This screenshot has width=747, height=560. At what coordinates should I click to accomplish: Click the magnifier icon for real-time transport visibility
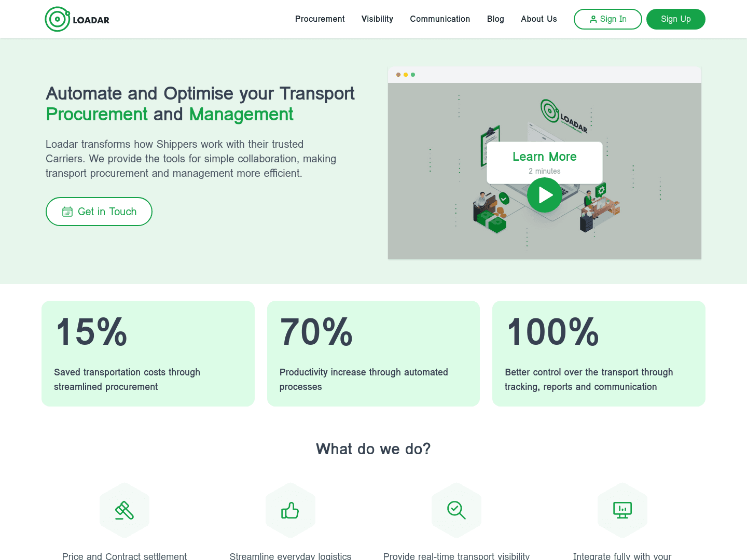(457, 510)
